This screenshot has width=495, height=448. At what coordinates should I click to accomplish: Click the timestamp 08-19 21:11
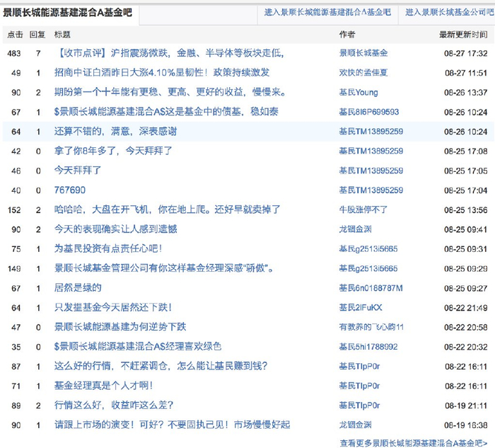(x=466, y=406)
